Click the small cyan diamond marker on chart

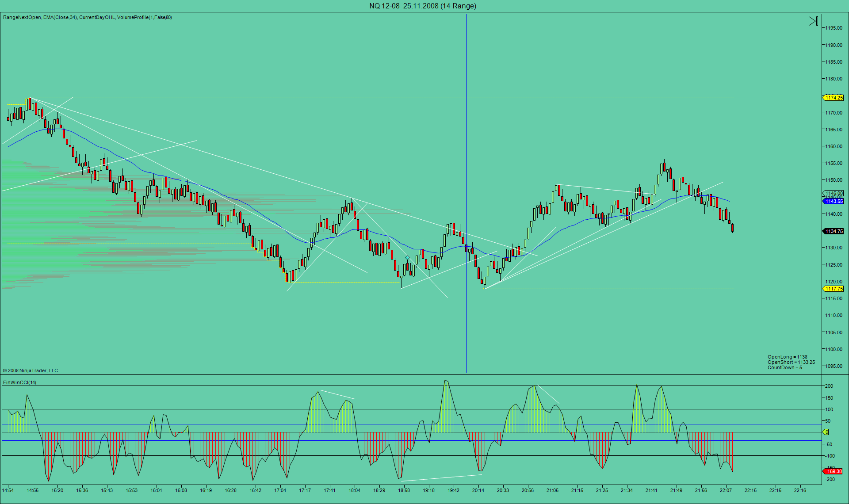407,257
